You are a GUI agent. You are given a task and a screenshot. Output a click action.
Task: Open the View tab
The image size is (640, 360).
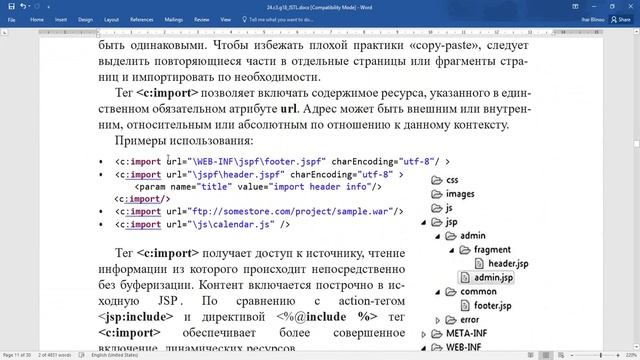coord(225,20)
